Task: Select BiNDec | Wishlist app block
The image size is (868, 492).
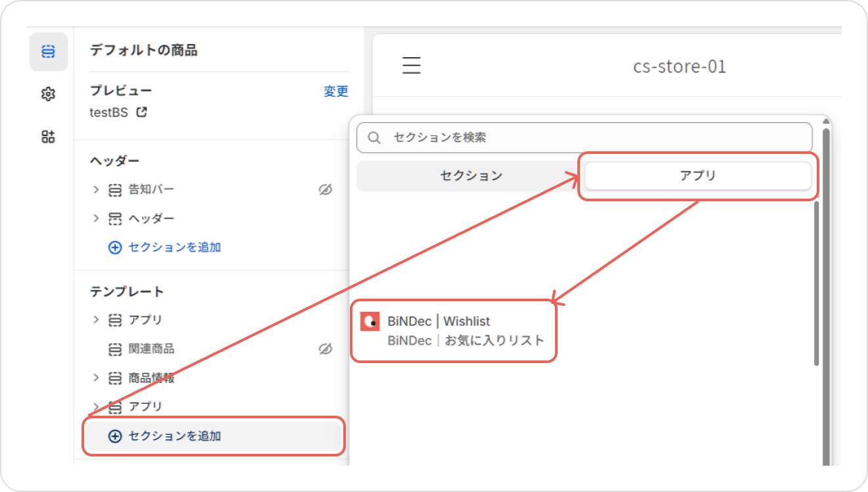Action: (x=454, y=331)
